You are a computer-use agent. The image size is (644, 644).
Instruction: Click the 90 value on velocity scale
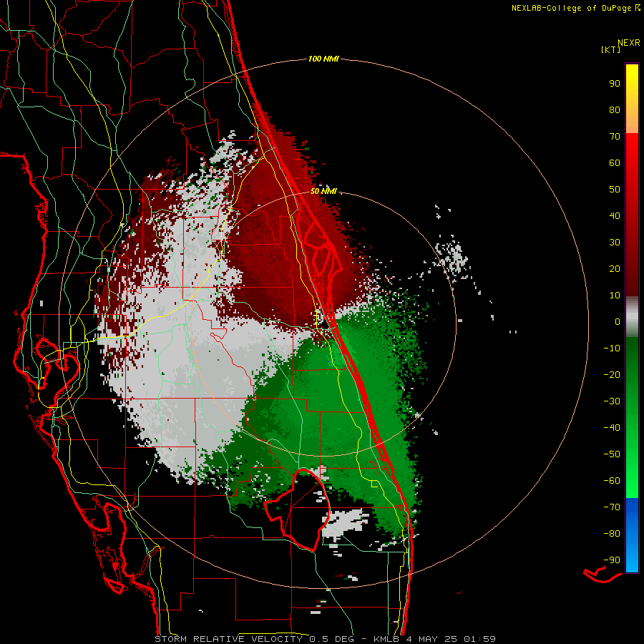615,84
